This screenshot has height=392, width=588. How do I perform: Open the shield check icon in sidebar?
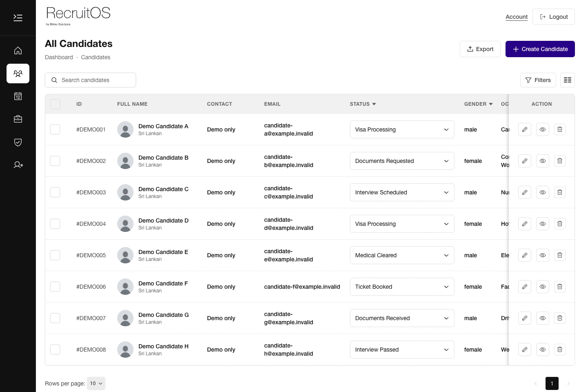[x=18, y=142]
